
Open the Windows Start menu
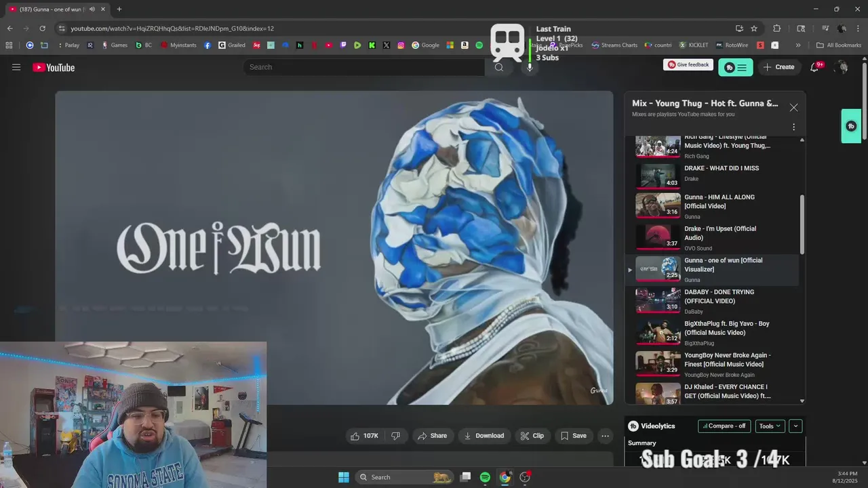pos(344,477)
